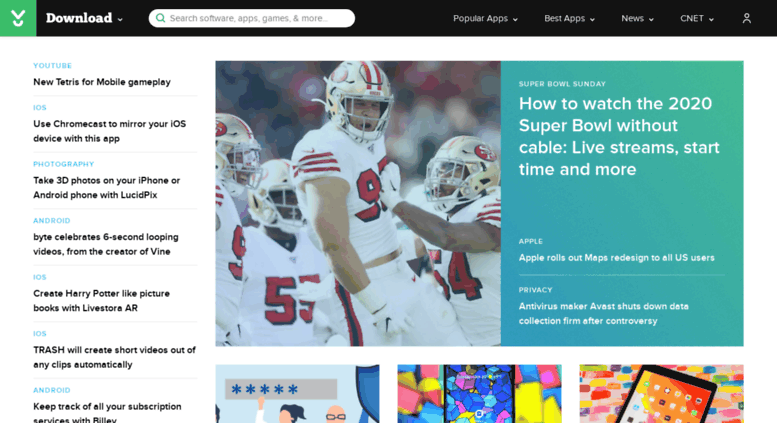Screen dimensions: 777x423
Task: Open the Popular Apps menu
Action: click(485, 18)
